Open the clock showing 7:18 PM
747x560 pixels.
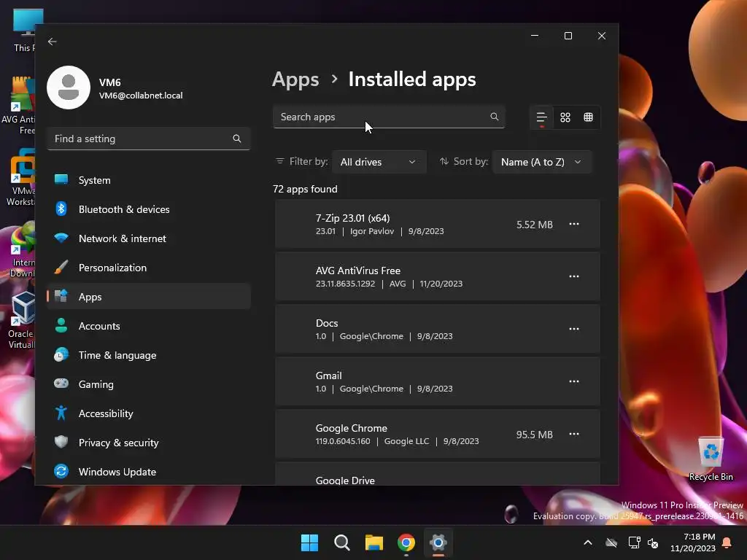click(693, 542)
